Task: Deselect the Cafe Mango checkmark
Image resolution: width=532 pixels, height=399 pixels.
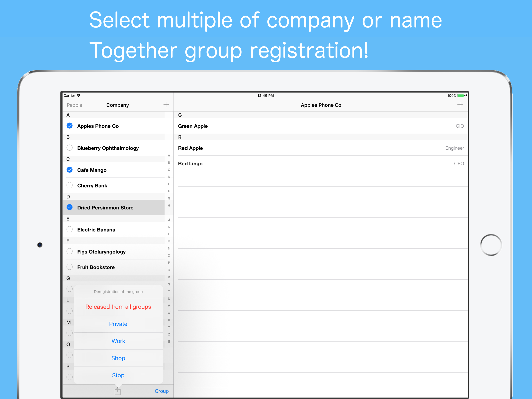Action: tap(70, 170)
